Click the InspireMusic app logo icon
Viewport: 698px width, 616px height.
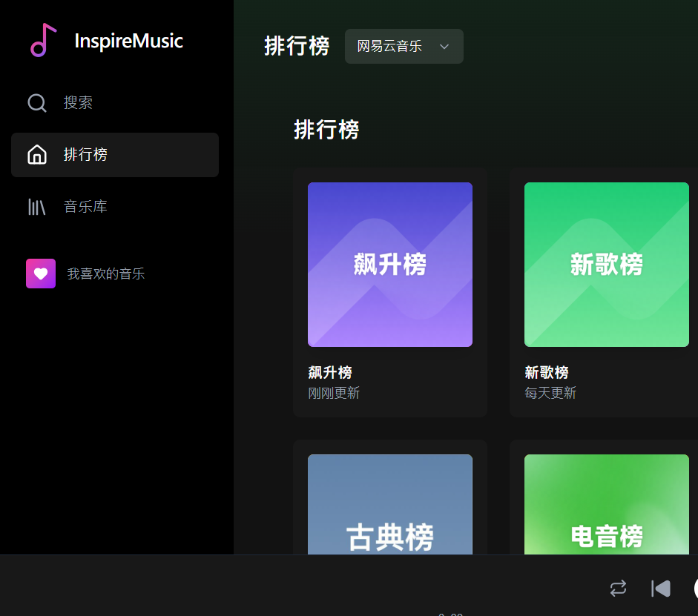click(42, 41)
